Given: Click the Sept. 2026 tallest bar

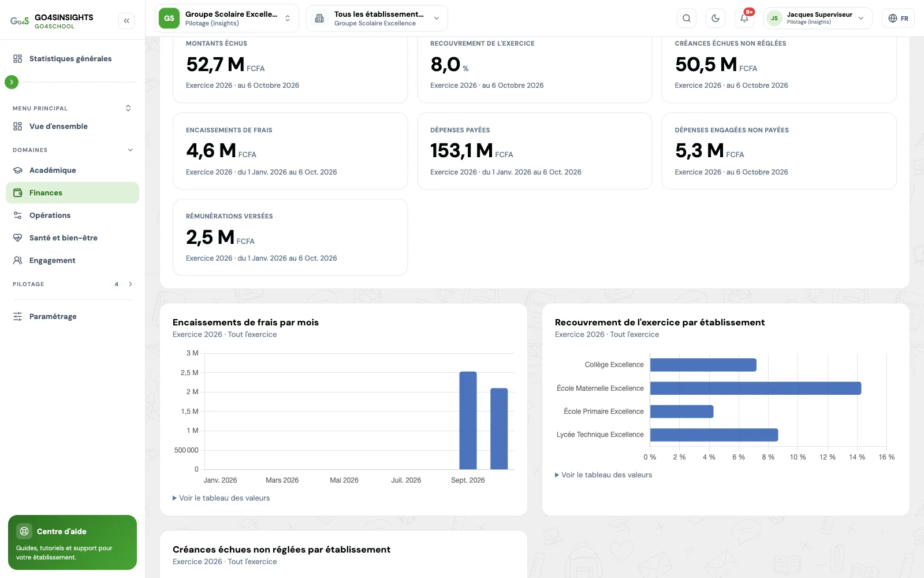Looking at the screenshot, I should [468, 420].
